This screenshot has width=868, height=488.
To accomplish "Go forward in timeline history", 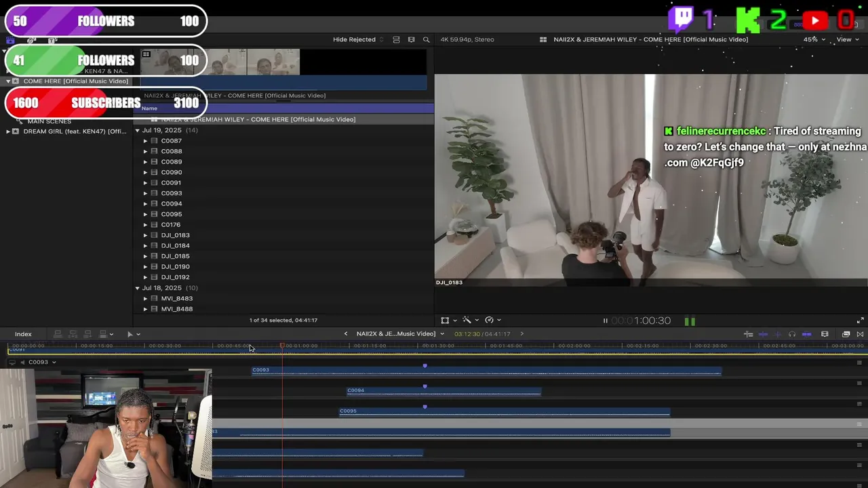I will click(521, 333).
